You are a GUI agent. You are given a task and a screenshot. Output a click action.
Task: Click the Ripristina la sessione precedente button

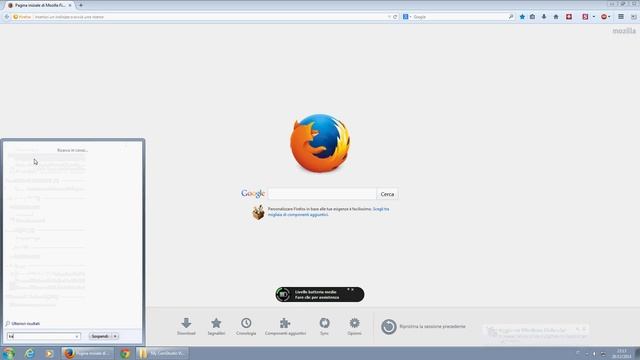tap(423, 327)
